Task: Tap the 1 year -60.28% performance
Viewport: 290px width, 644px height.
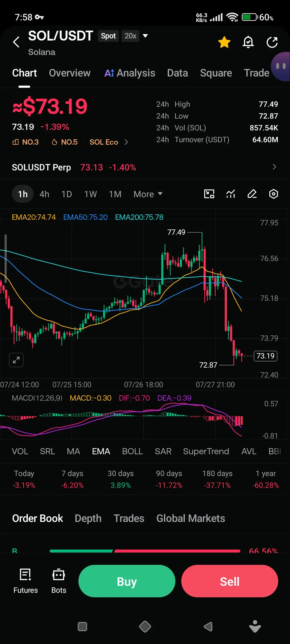Action: pyautogui.click(x=266, y=479)
